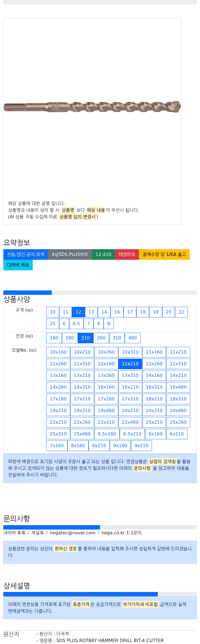Open the 태양파워 brand tag
200x644 pixels.
[x=127, y=254]
